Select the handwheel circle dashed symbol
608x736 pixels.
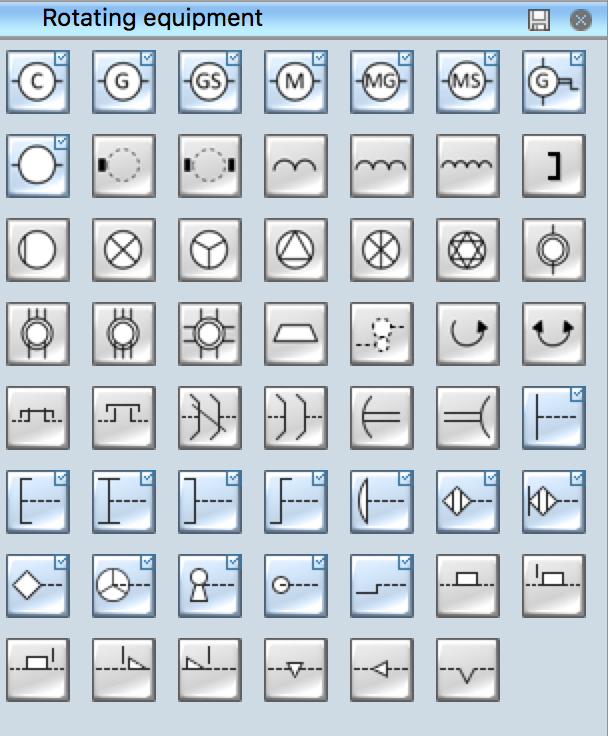(x=124, y=586)
